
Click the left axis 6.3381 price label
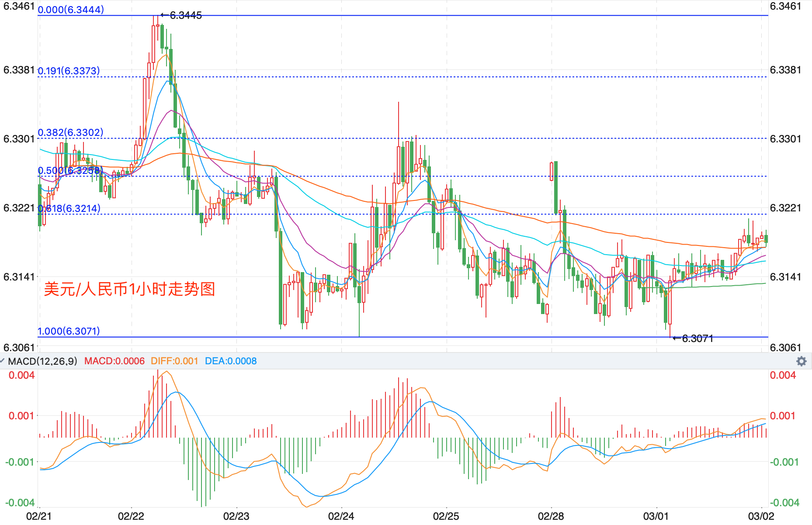point(19,70)
